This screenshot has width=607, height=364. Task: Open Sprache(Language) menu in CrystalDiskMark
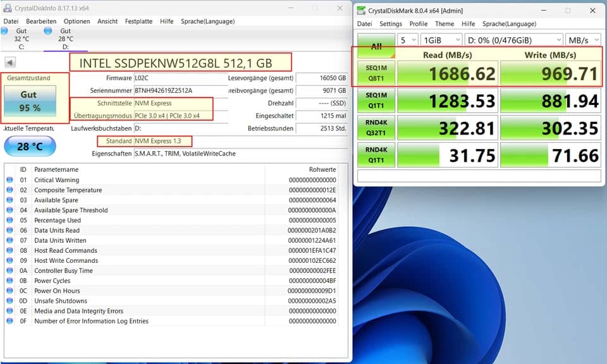(x=509, y=23)
